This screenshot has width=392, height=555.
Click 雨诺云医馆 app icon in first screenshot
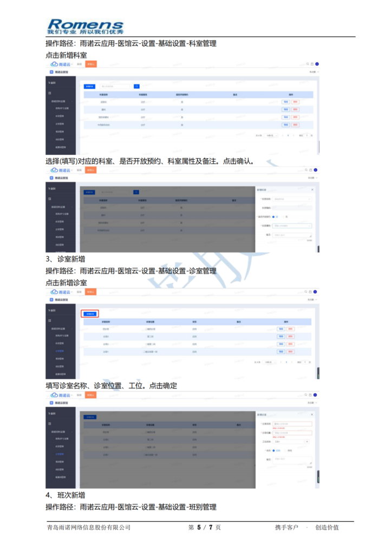click(x=51, y=72)
